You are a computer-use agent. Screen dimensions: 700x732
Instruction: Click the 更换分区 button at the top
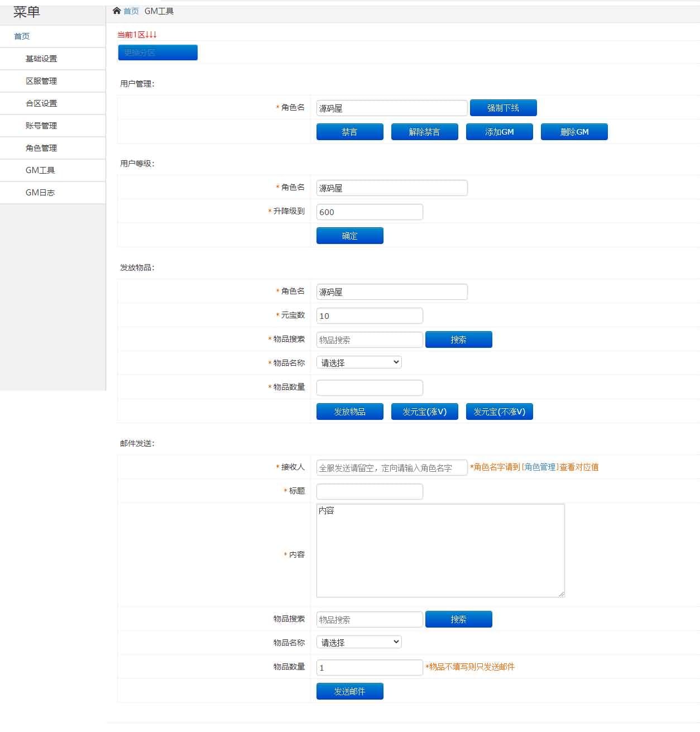[157, 52]
